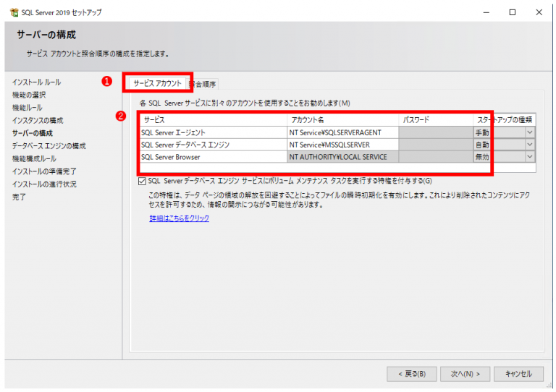Maximize the setup window
The height and width of the screenshot is (392, 556).
click(x=513, y=12)
